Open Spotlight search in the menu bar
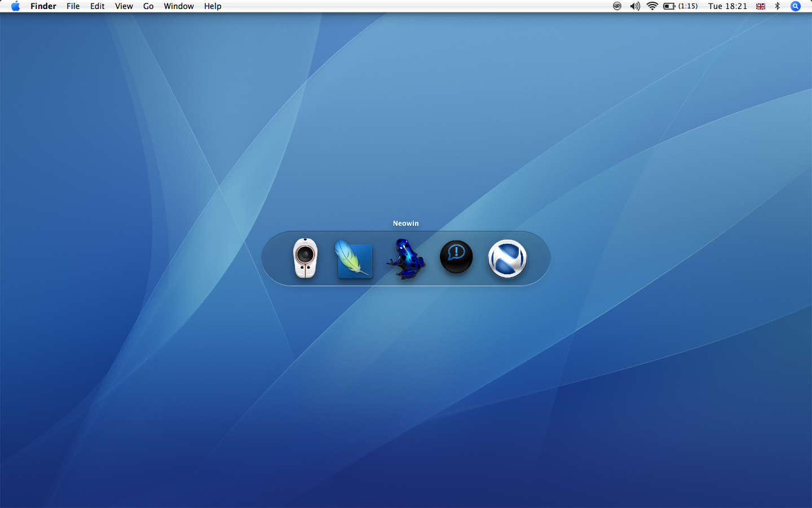 click(795, 6)
